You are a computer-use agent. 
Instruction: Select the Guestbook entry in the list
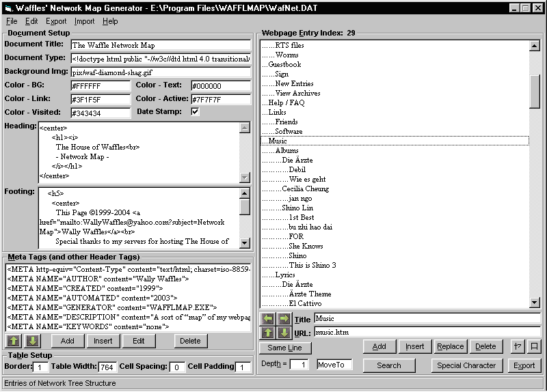click(x=284, y=64)
